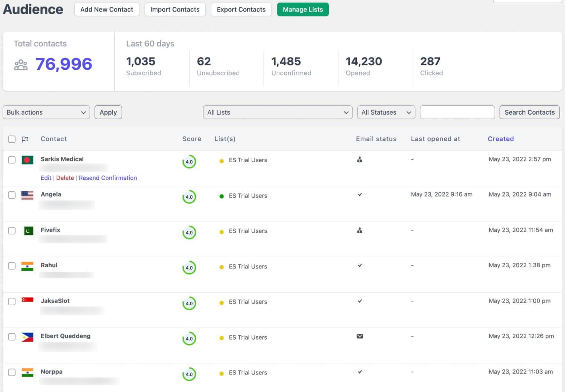This screenshot has width=565, height=392.
Task: Click the Manage Lists button
Action: [303, 9]
